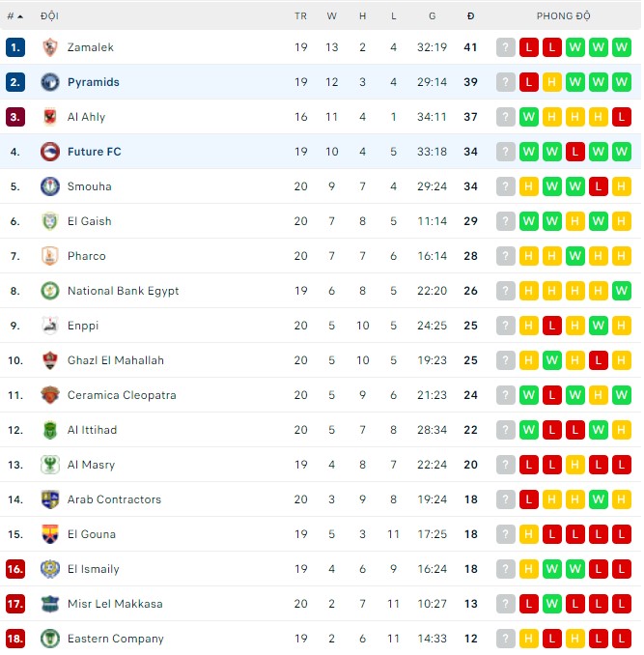The image size is (644, 655).
Task: Click the Smouha team logo
Action: pos(50,186)
